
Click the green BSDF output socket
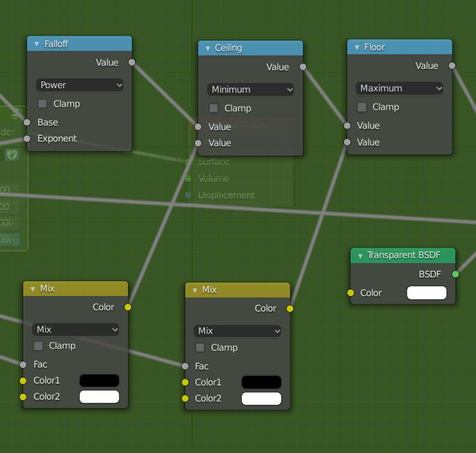455,274
